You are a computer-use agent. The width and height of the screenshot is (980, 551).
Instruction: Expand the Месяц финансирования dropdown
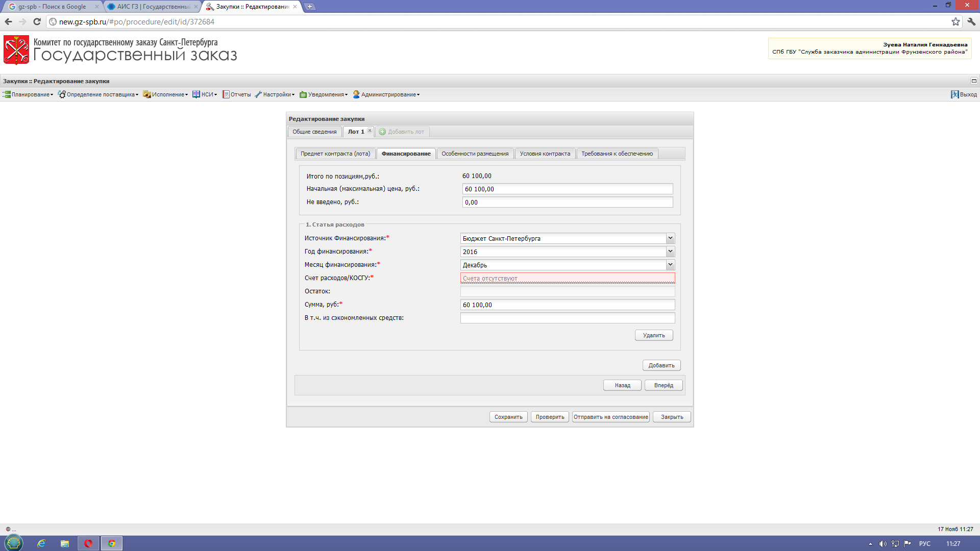point(670,265)
